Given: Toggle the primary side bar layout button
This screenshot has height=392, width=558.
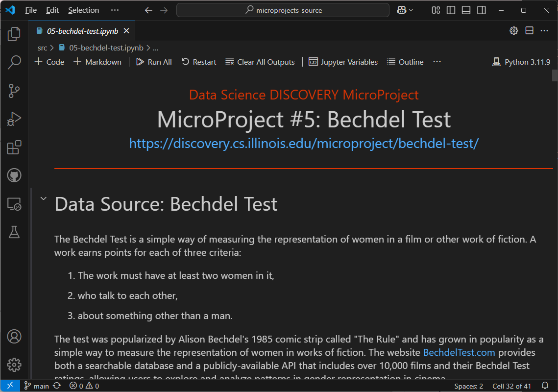Looking at the screenshot, I should [451, 10].
